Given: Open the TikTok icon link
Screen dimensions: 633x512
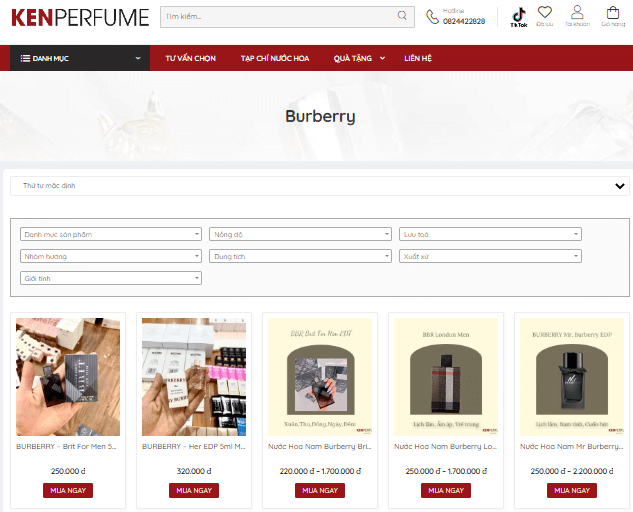Looking at the screenshot, I should pos(519,17).
